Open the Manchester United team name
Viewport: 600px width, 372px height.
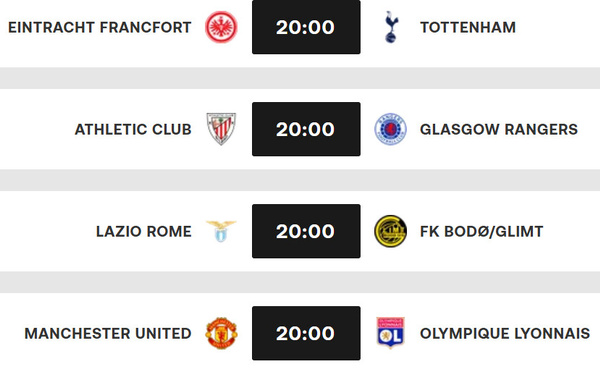(108, 333)
